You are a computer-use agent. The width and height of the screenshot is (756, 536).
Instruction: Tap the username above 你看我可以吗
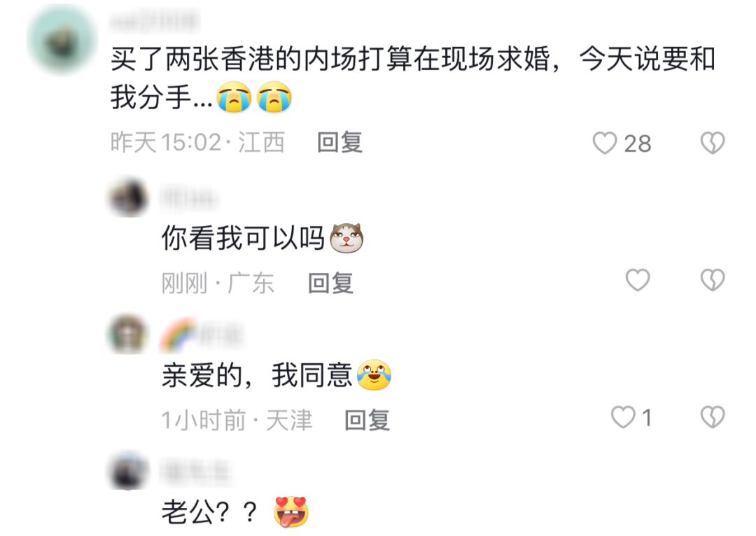click(189, 199)
